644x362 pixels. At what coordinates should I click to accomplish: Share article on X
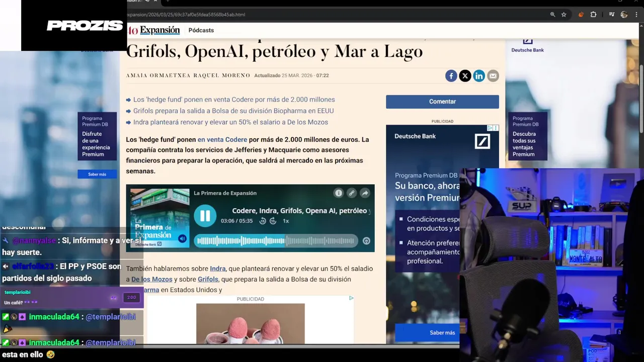tap(465, 76)
